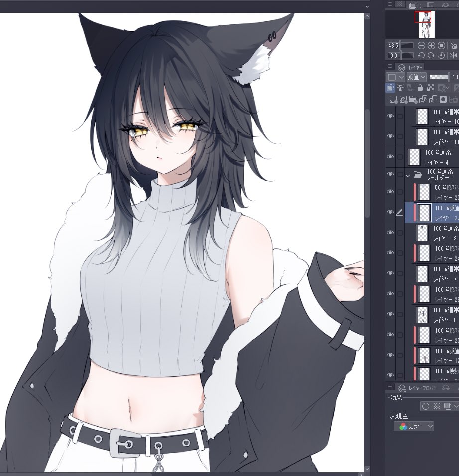The width and height of the screenshot is (459, 476).
Task: Click the tone effect dotted icon
Action: click(436, 406)
